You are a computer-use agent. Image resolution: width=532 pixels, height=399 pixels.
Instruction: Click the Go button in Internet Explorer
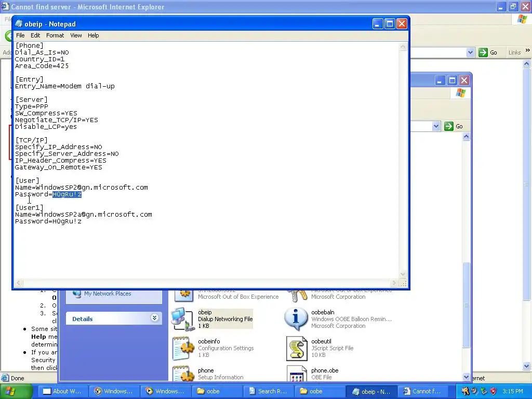488,52
